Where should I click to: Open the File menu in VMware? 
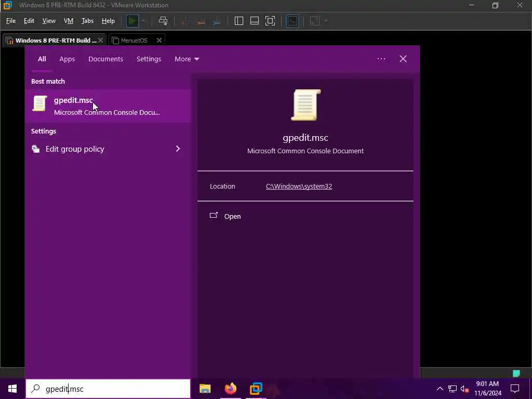coord(11,21)
